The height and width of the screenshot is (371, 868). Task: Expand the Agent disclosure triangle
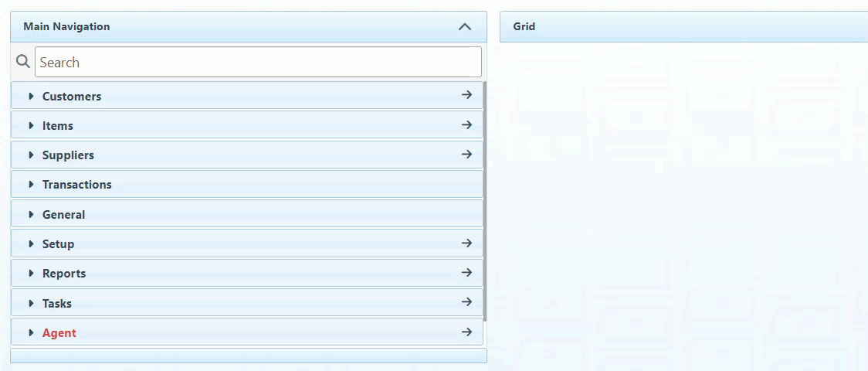click(x=32, y=333)
